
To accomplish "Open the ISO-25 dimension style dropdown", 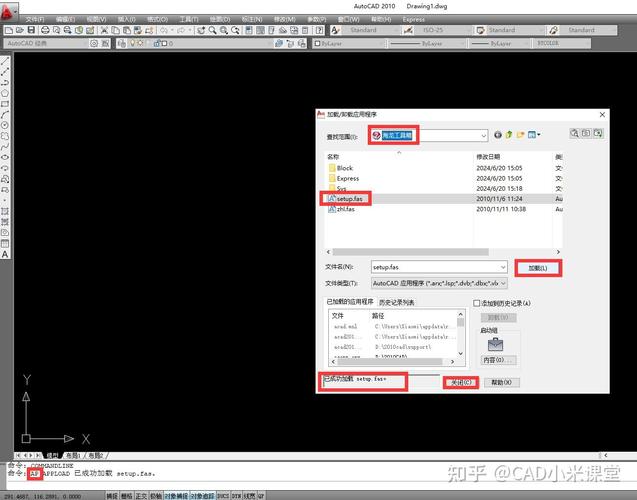I will tap(443, 30).
